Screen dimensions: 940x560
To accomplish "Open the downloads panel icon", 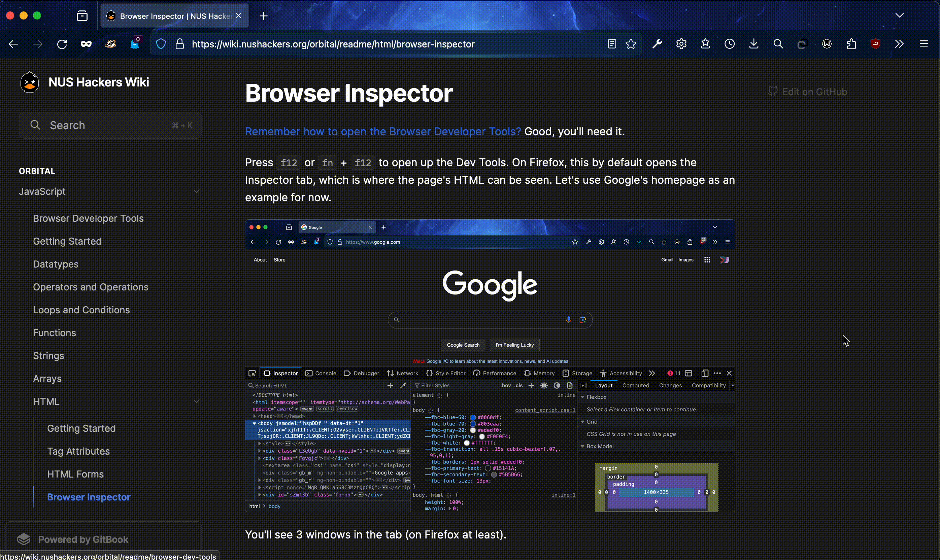I will pyautogui.click(x=753, y=44).
